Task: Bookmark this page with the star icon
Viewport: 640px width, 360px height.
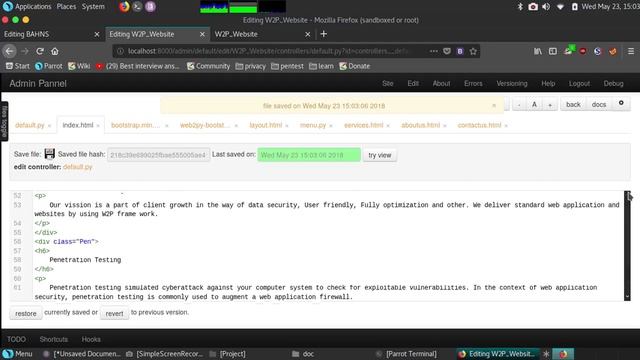Action: pos(473,51)
